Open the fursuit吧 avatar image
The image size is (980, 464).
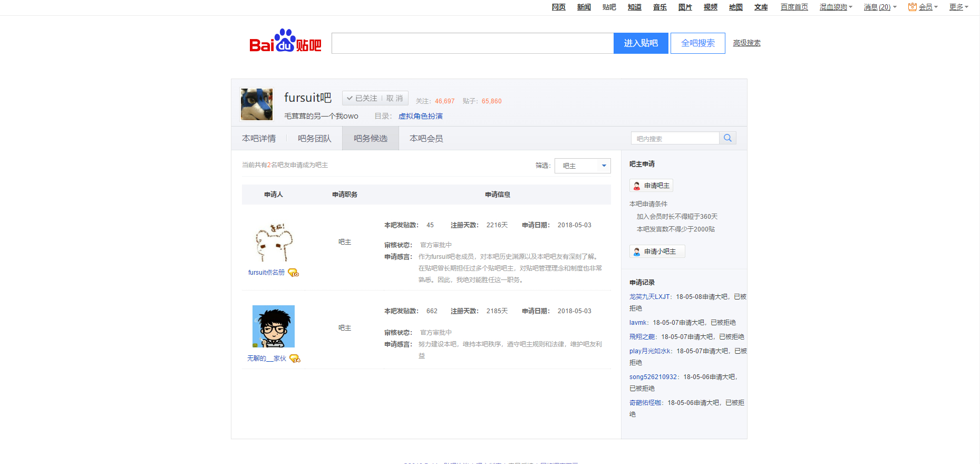pos(257,104)
